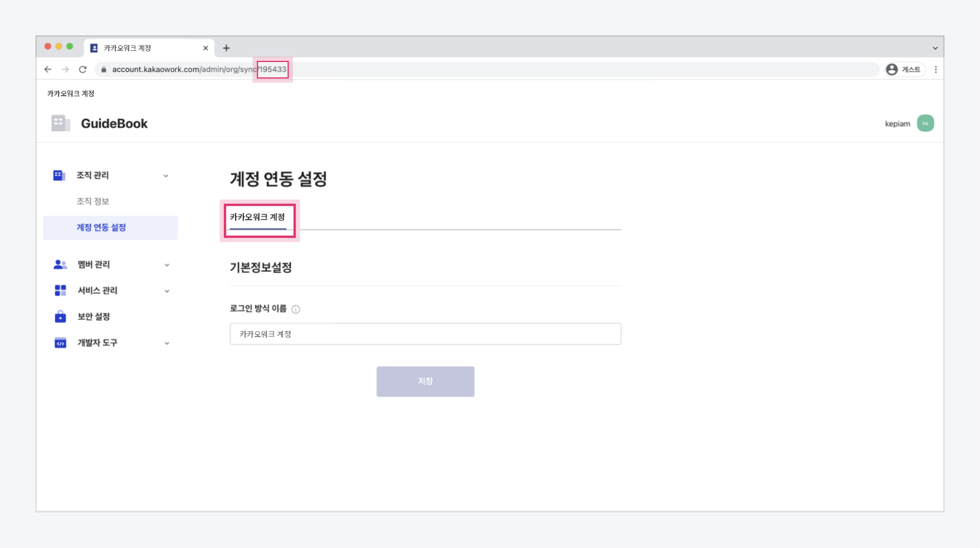This screenshot has width=980, height=548.
Task: Open the browser three-dot menu
Action: click(x=936, y=70)
